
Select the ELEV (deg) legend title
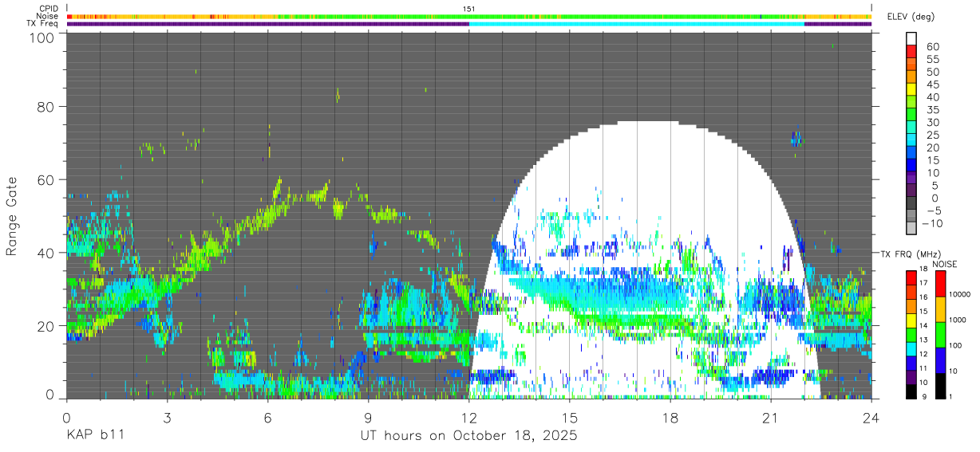coord(911,17)
